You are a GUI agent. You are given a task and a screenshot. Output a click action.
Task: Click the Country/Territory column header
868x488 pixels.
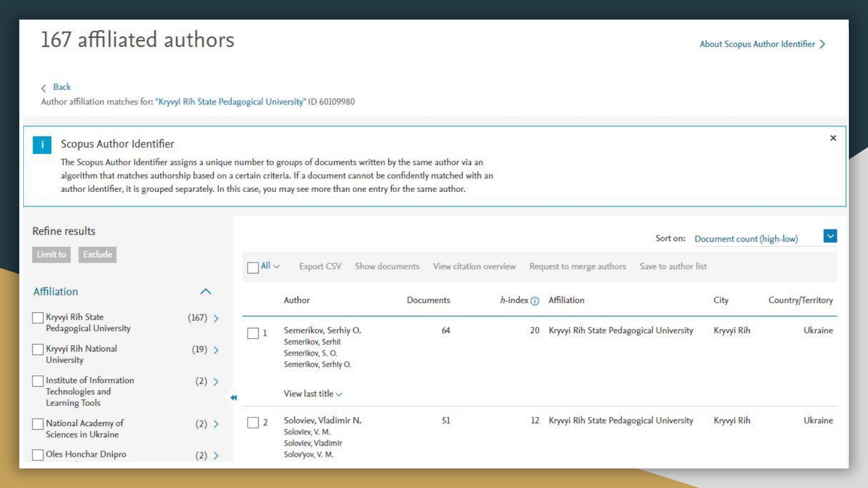(x=801, y=300)
